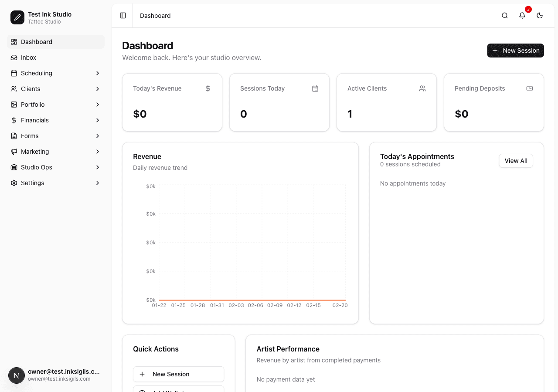Screen dimensions: 558x392
Task: Expand the Scheduling menu chevron
Action: 97,73
